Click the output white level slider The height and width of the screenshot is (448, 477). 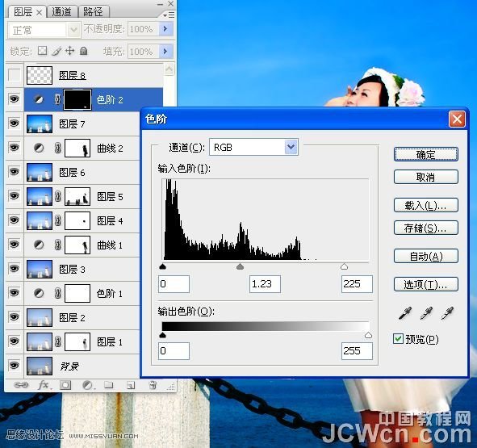(x=368, y=335)
